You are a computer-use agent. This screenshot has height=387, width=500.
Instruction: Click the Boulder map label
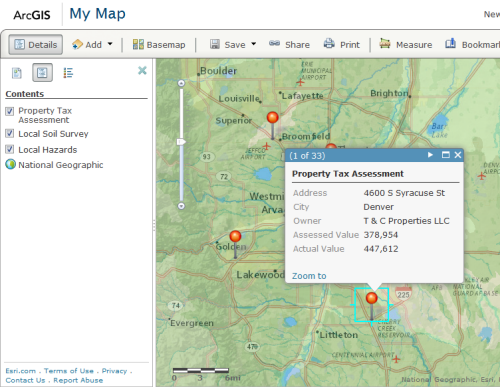[x=218, y=71]
